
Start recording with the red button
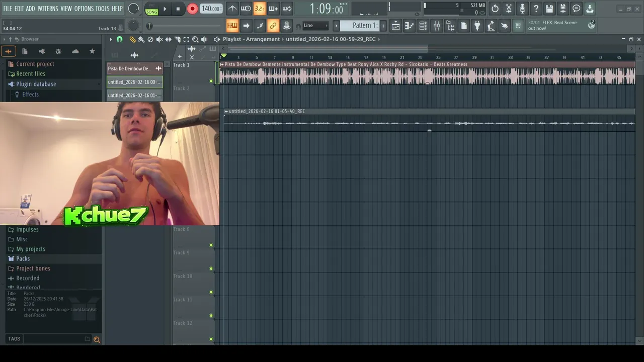click(x=192, y=9)
